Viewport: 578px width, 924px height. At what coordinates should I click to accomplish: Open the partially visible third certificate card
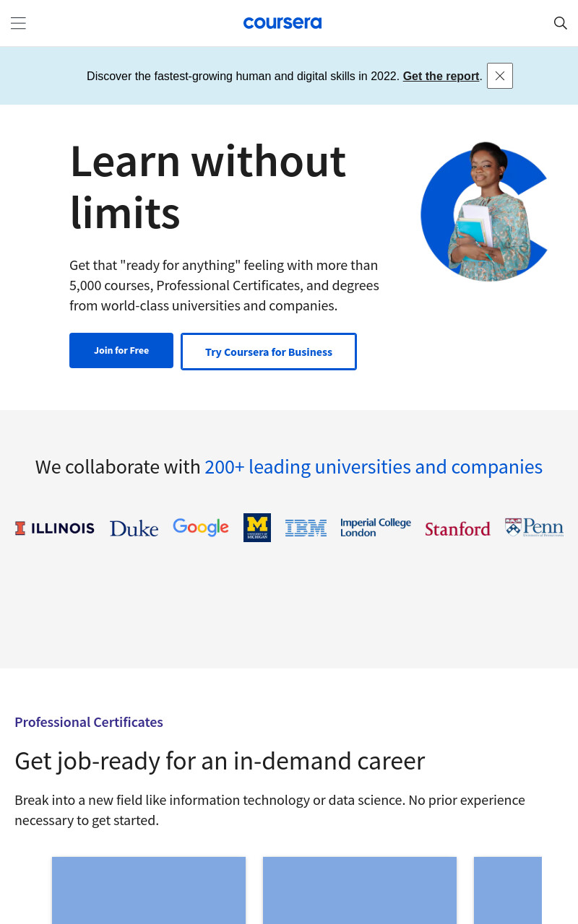[508, 890]
